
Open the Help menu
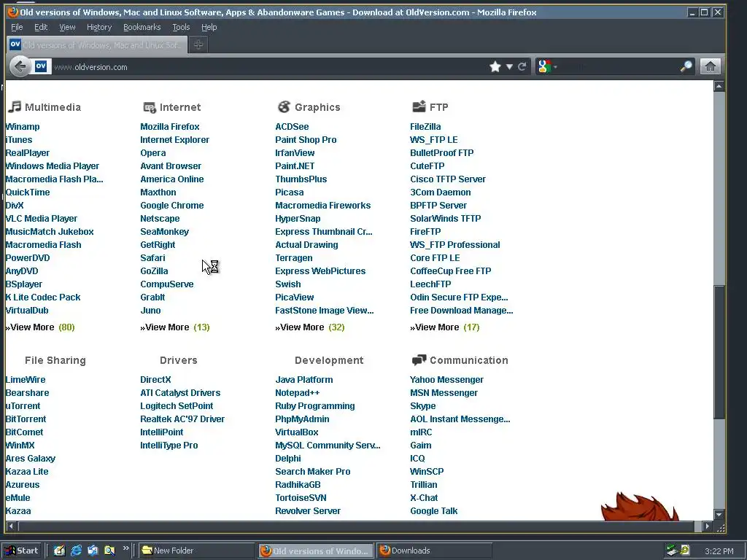pyautogui.click(x=209, y=27)
